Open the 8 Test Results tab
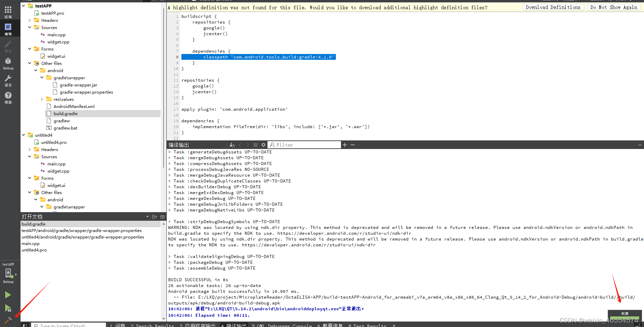The height and width of the screenshot is (327, 644). [x=367, y=325]
